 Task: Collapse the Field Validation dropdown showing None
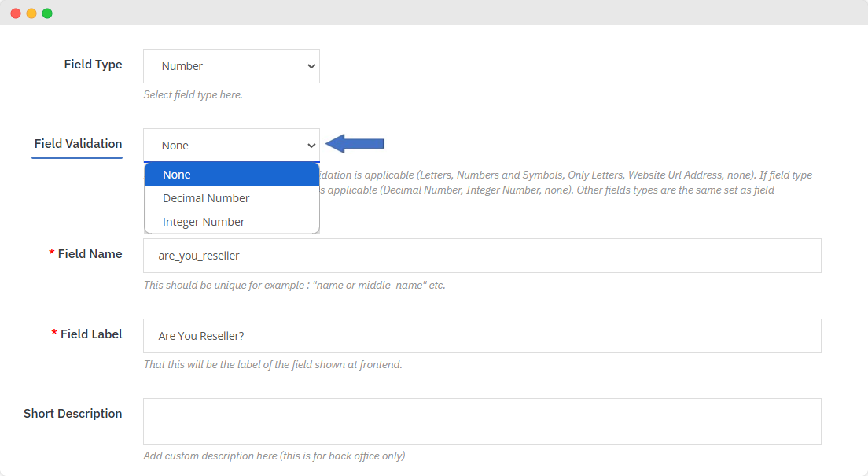coord(230,146)
